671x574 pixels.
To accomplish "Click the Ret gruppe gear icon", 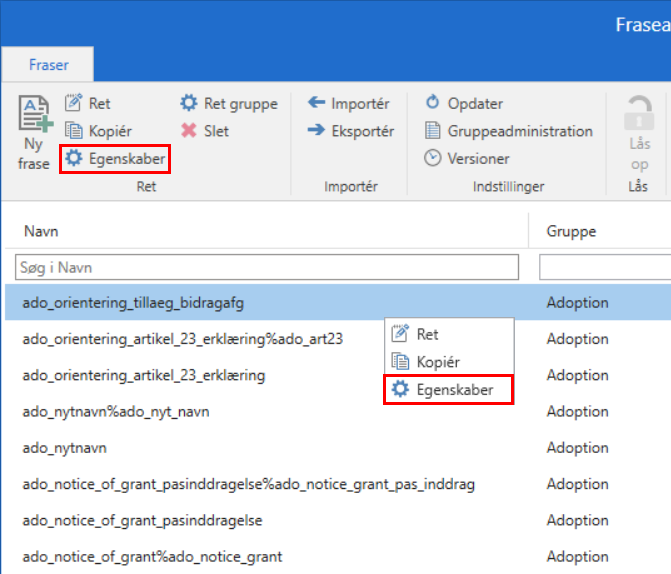I will [189, 103].
